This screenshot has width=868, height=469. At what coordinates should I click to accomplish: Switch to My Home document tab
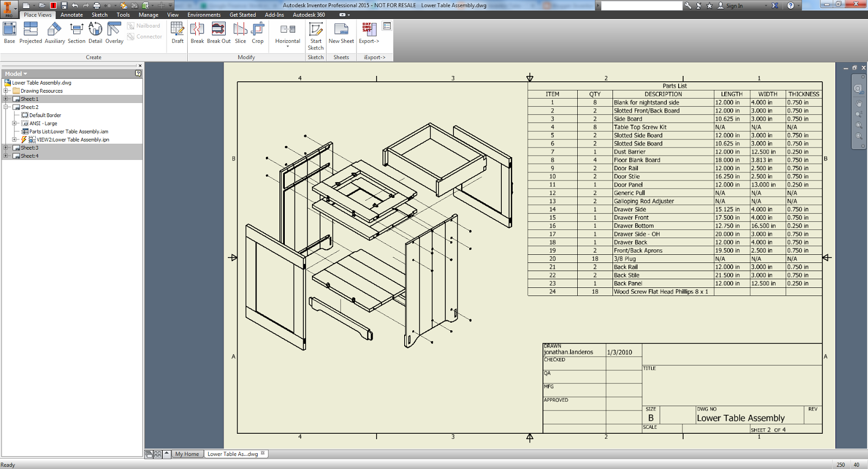coord(187,454)
